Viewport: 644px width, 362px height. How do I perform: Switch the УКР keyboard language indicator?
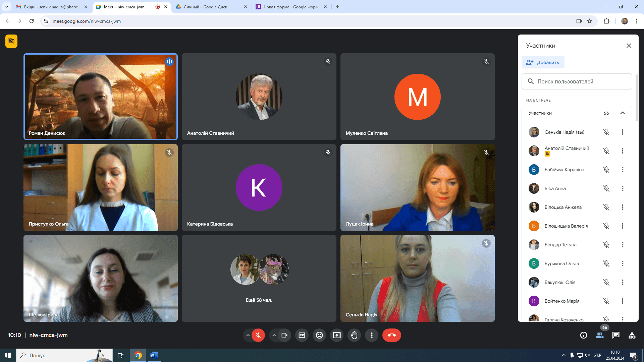pos(598,355)
